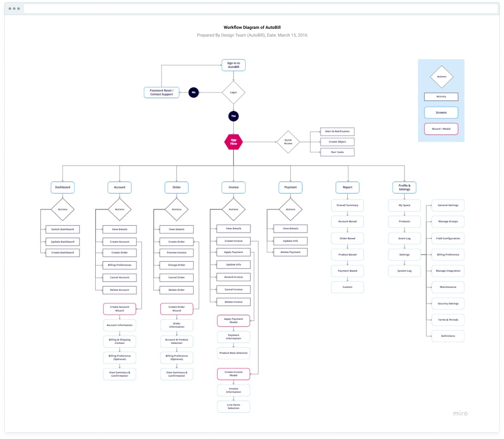The width and height of the screenshot is (504, 439).
Task: Click the 'Create Order Wizard' pink box
Action: [x=177, y=309]
